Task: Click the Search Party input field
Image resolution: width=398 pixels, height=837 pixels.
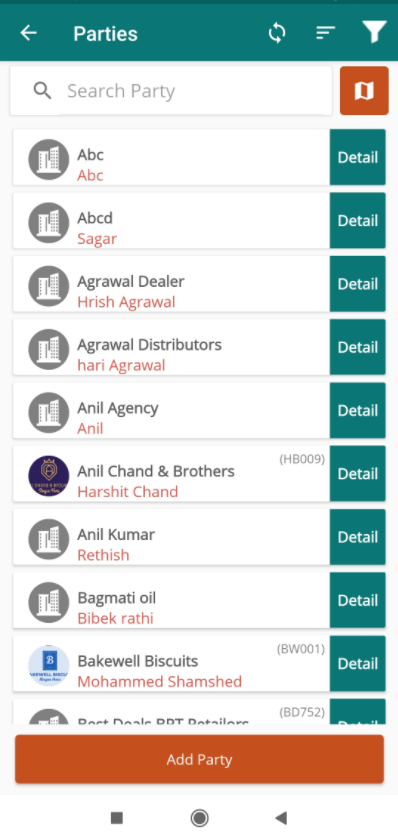Action: pyautogui.click(x=171, y=91)
